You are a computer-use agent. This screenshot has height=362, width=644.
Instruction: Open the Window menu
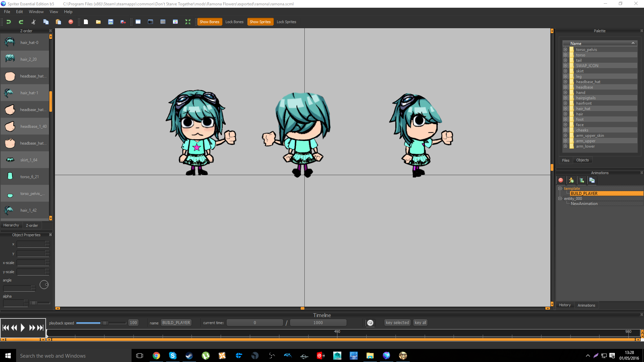click(x=36, y=12)
